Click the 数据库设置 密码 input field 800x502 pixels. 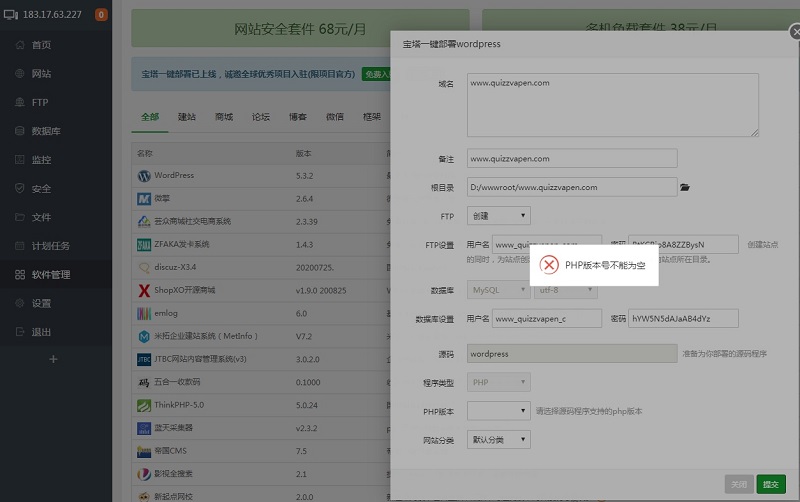683,318
